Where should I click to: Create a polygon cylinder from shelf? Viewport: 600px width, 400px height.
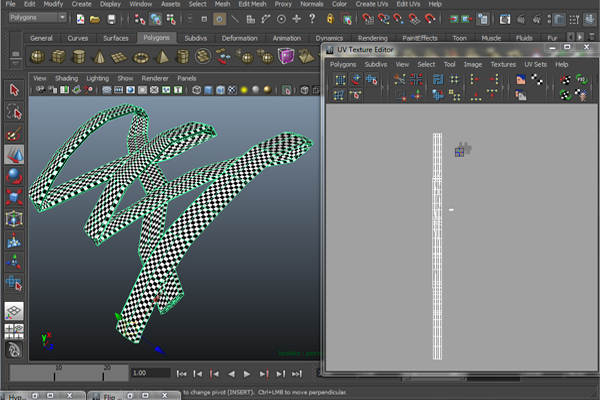point(78,57)
